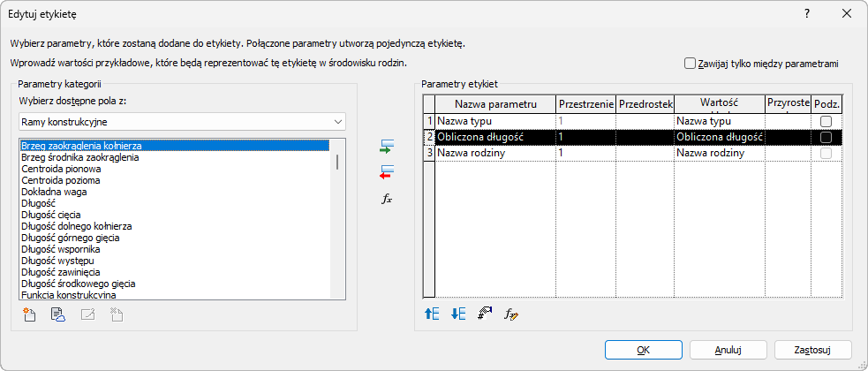Image resolution: width=868 pixels, height=371 pixels.
Task: Click Wartość cell showing 'Nazwa rodziny'
Action: 719,153
